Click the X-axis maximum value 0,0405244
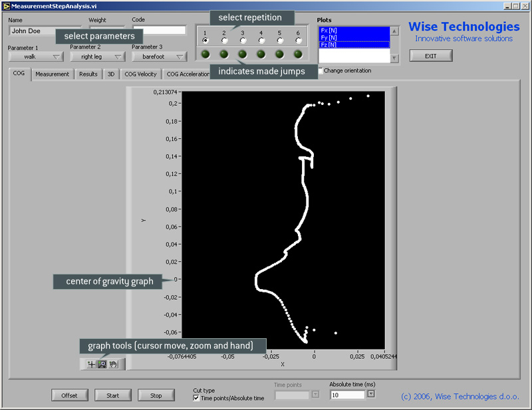Viewport: 532px width, 410px height. point(384,357)
